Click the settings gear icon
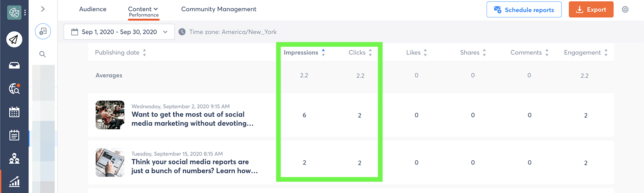The width and height of the screenshot is (644, 193). 625,10
